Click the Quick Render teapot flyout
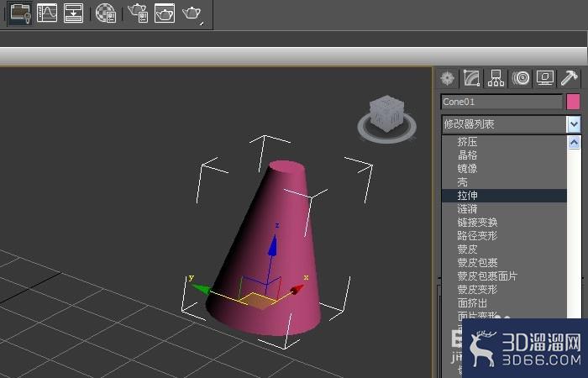 (x=192, y=14)
